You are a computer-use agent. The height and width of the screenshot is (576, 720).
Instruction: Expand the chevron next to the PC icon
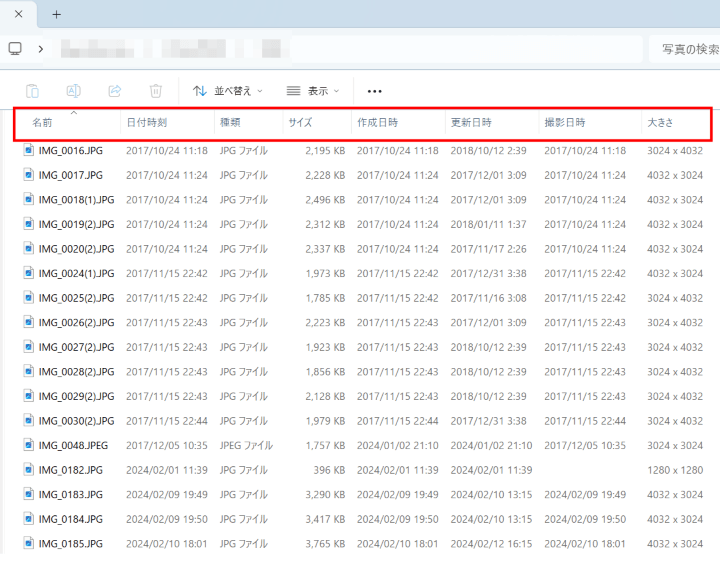point(41,49)
